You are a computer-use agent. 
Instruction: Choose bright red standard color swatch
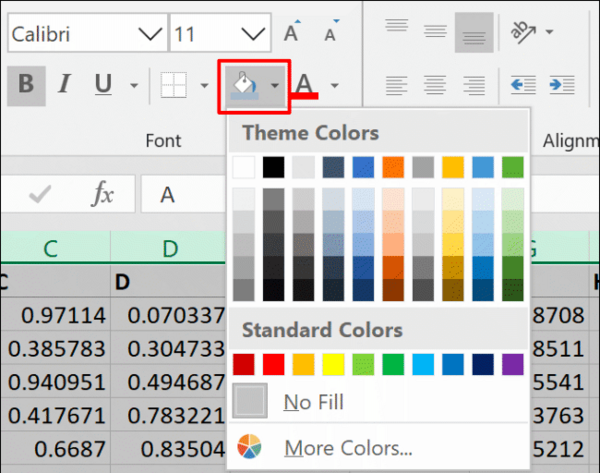[x=274, y=364]
